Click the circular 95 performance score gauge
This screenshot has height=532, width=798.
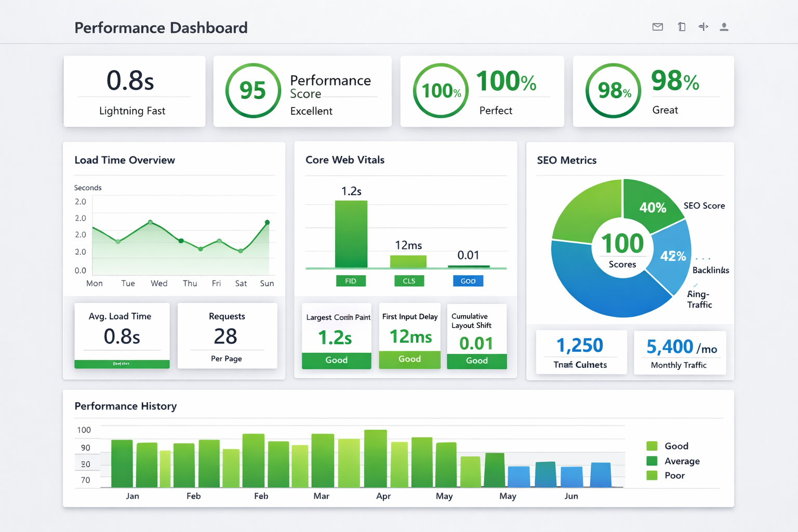[253, 91]
